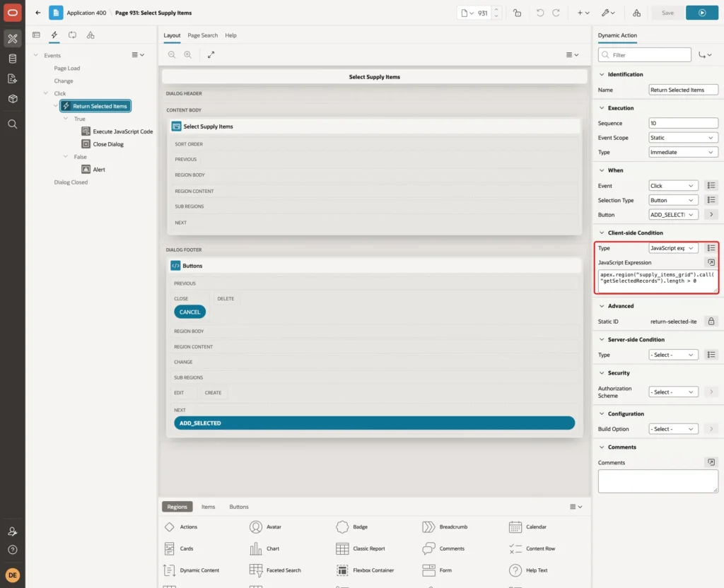Open the Layout tab

click(172, 35)
